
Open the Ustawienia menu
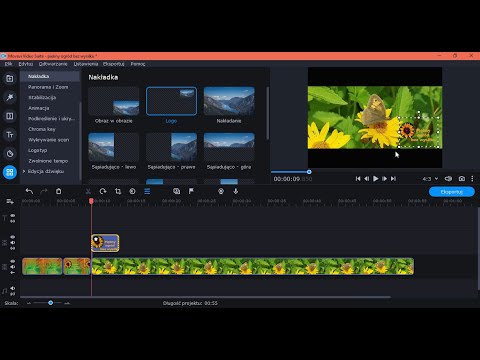tap(86, 64)
